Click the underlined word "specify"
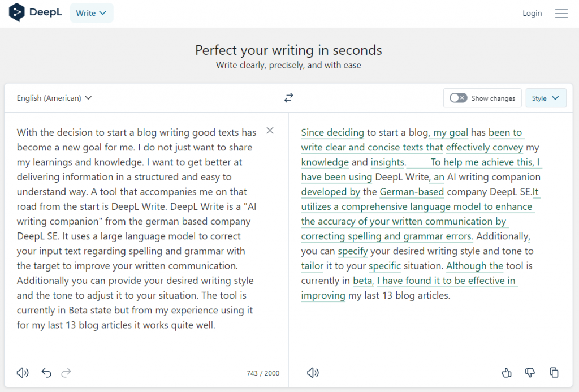579x392 pixels. pyautogui.click(x=353, y=251)
